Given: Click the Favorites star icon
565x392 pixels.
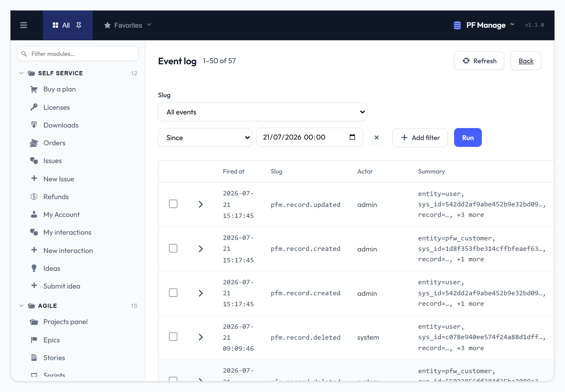Looking at the screenshot, I should (108, 25).
